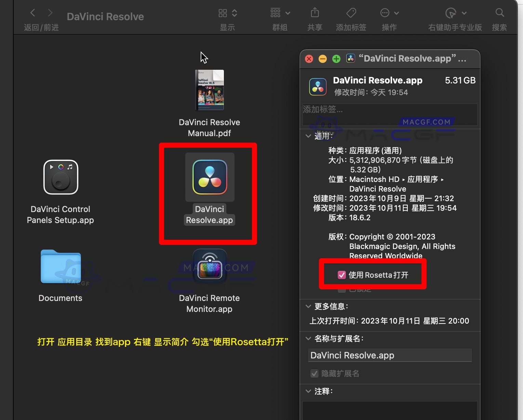Open DaVinci Remote Monitor.app
The width and height of the screenshot is (523, 420).
pyautogui.click(x=209, y=266)
